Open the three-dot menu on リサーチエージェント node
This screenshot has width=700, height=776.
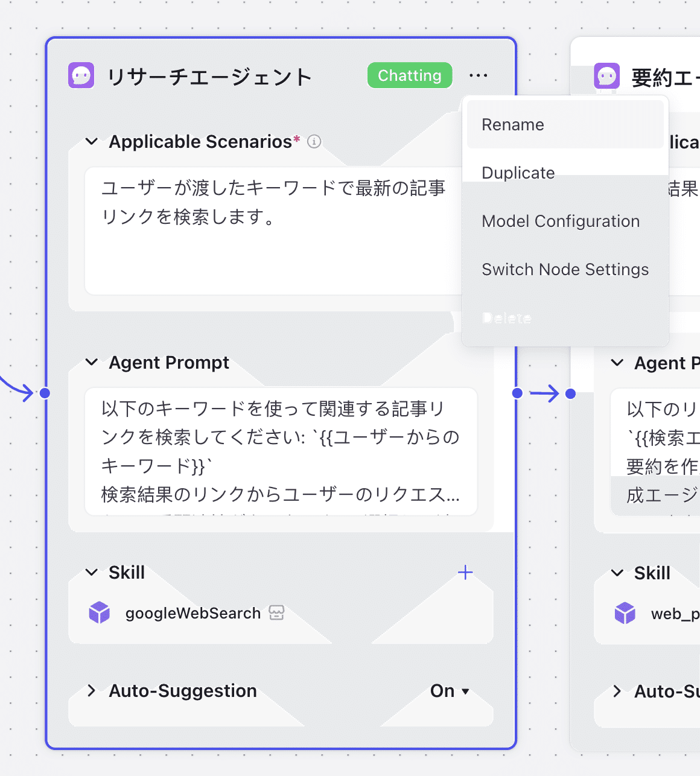tap(478, 76)
